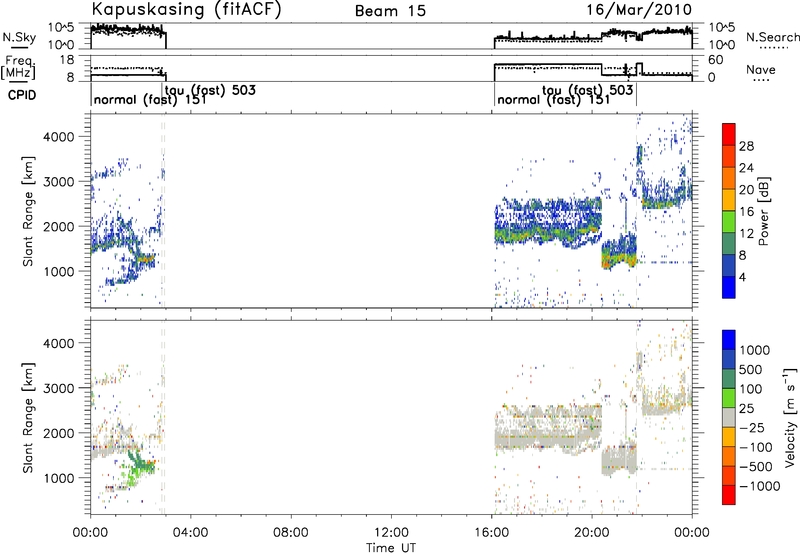Image resolution: width=800 pixels, height=554 pixels.
Task: Select the "Freq. [MHz]" axis label
Action: 19,68
